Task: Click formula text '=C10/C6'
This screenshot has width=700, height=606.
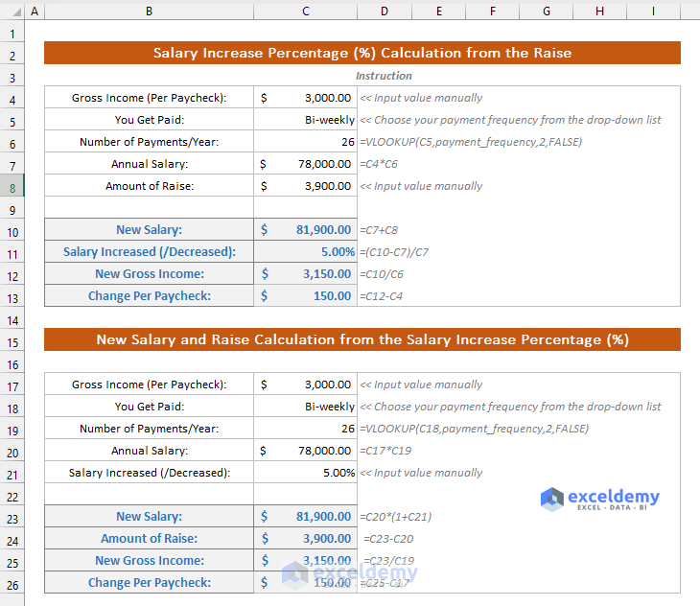Action: 382,274
